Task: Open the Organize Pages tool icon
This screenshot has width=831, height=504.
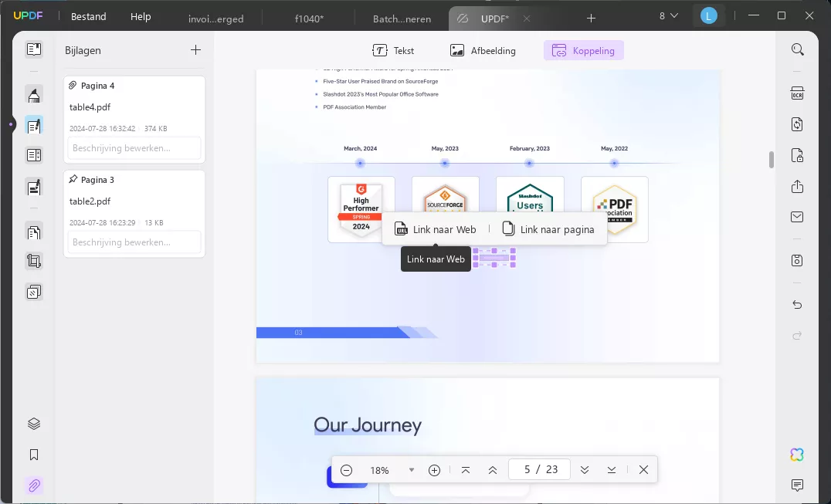Action: [x=34, y=232]
